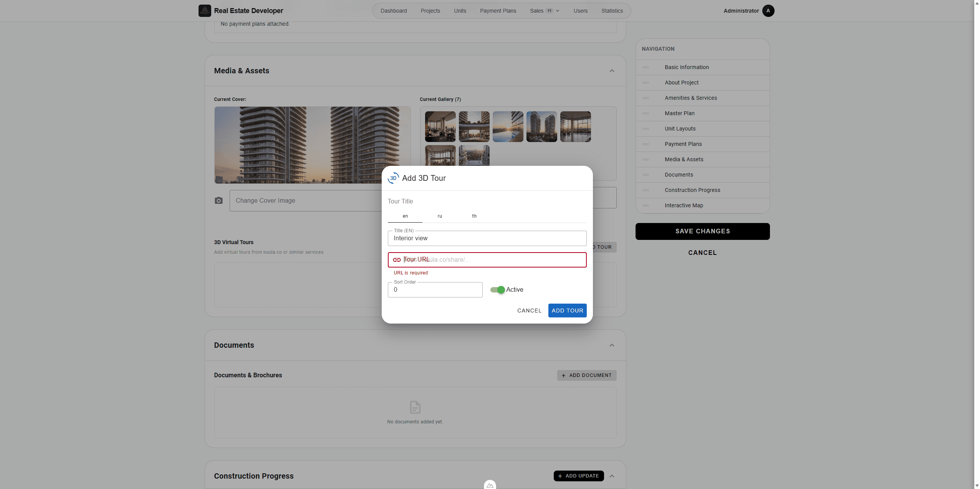Open the twin towers gallery thumbnail
Viewport: 980px width, 489px height.
541,127
